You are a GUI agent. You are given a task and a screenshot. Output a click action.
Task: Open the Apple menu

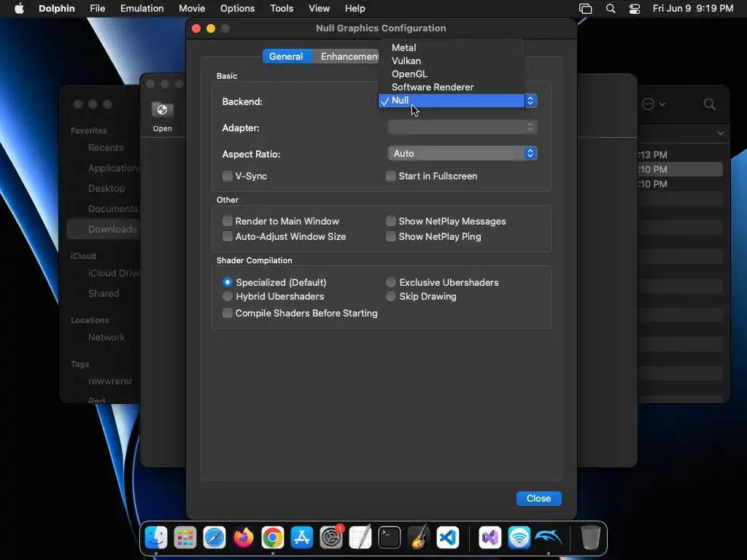[x=19, y=9]
